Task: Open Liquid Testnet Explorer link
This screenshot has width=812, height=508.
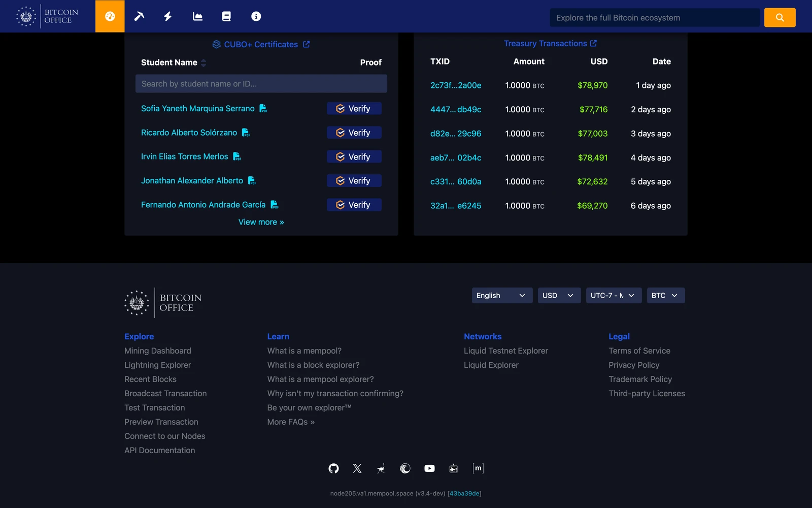Action: (x=506, y=351)
